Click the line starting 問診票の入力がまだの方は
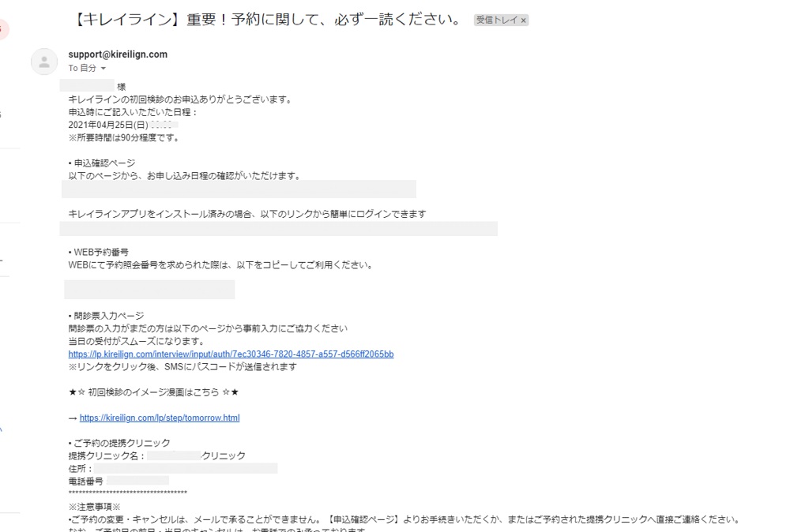Screen dimensions: 790x532 (208, 328)
